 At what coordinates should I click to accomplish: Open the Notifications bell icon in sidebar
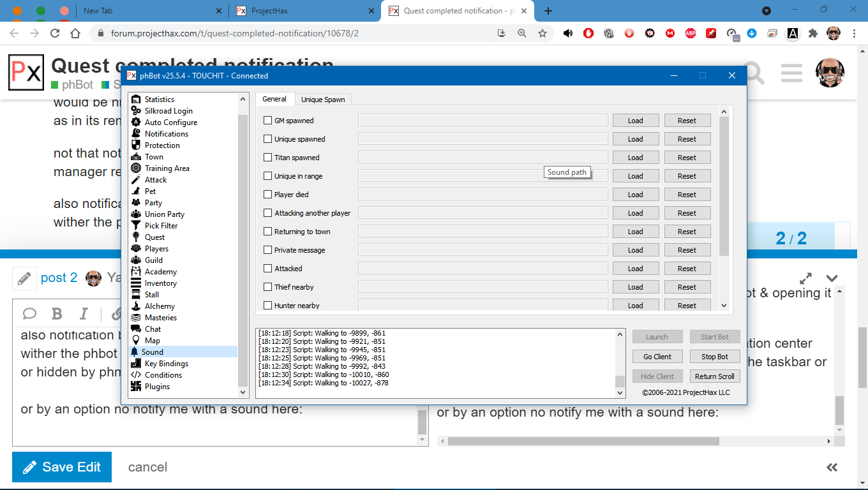point(135,134)
